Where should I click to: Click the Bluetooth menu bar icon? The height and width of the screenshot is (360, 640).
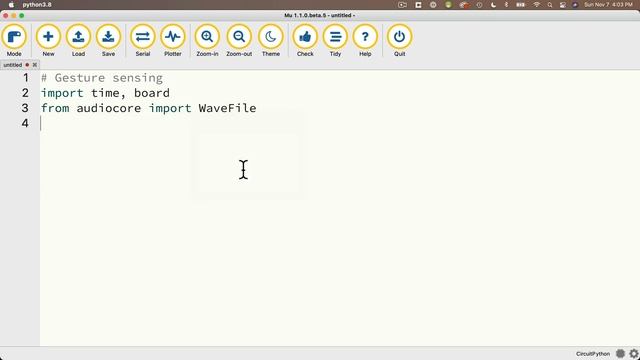[x=506, y=5]
